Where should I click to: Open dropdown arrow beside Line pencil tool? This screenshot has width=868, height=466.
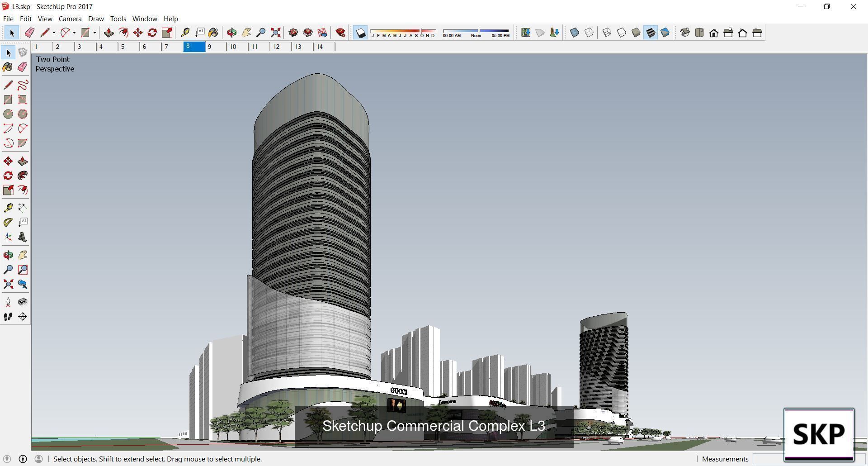54,33
